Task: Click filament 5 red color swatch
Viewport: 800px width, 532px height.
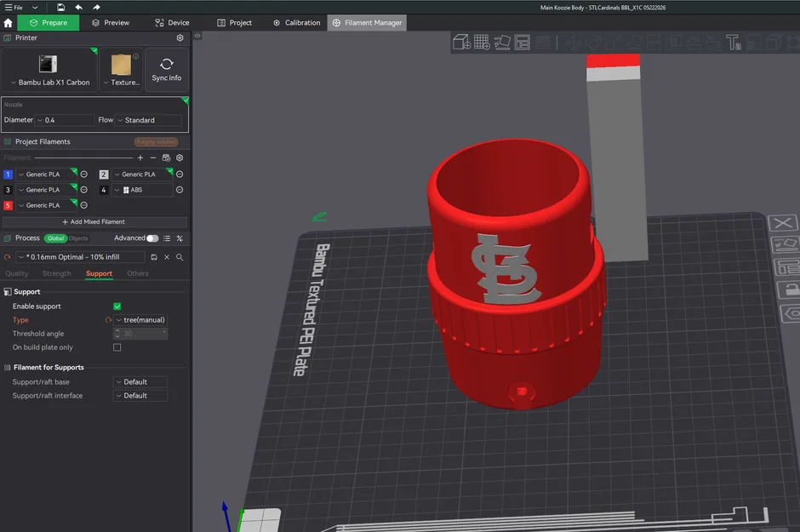Action: point(8,205)
